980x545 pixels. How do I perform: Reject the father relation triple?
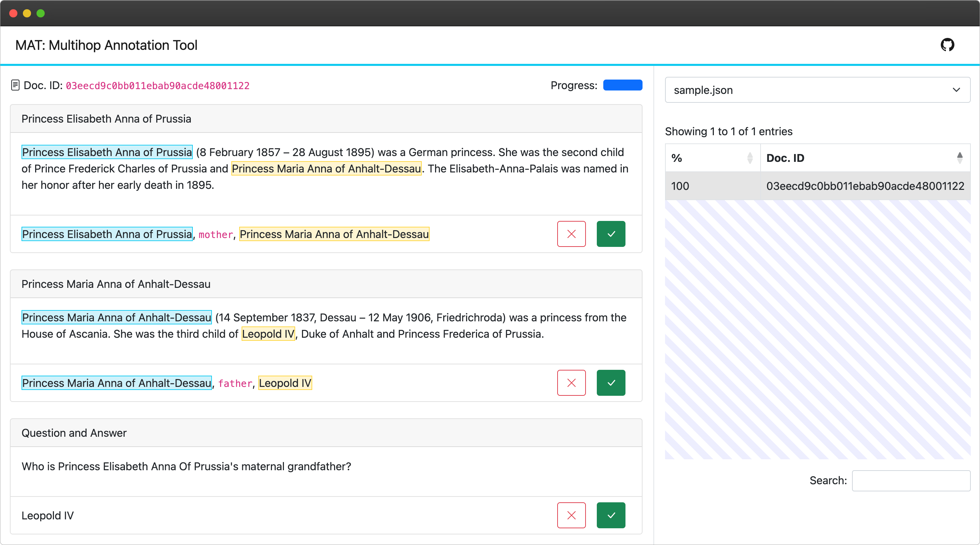coord(571,383)
